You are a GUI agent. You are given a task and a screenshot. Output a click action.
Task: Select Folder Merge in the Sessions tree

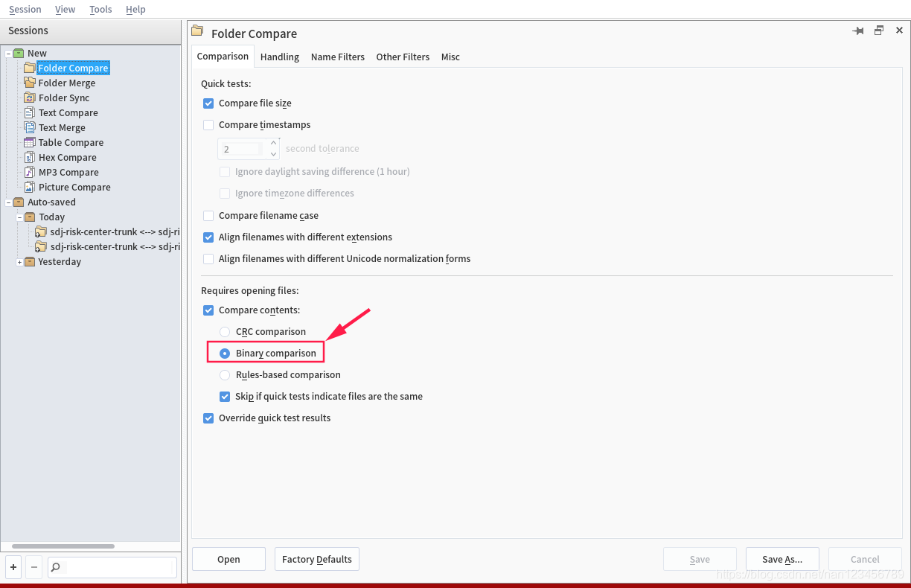67,83
